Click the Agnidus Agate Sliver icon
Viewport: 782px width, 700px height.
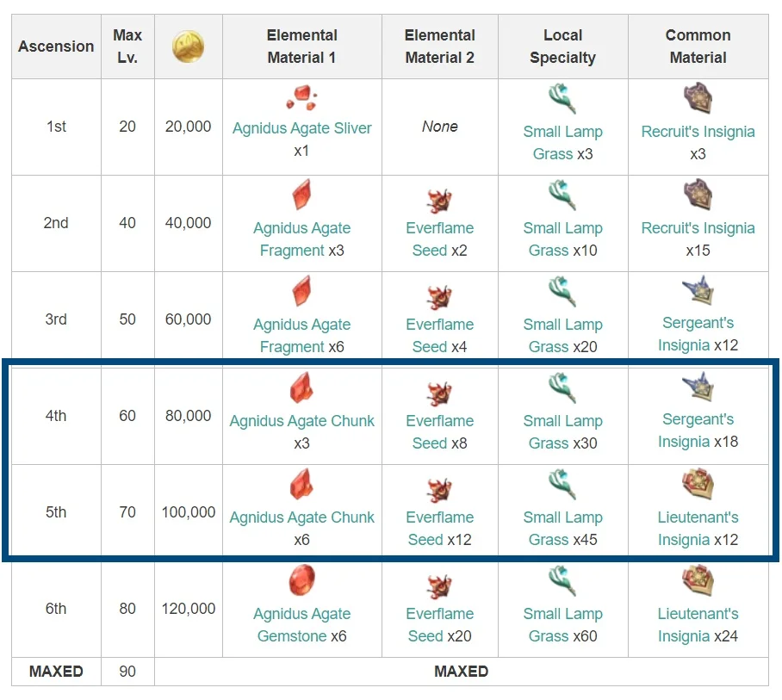point(301,97)
